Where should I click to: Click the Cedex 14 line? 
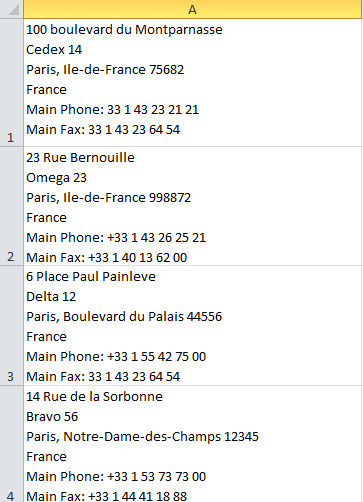[54, 50]
